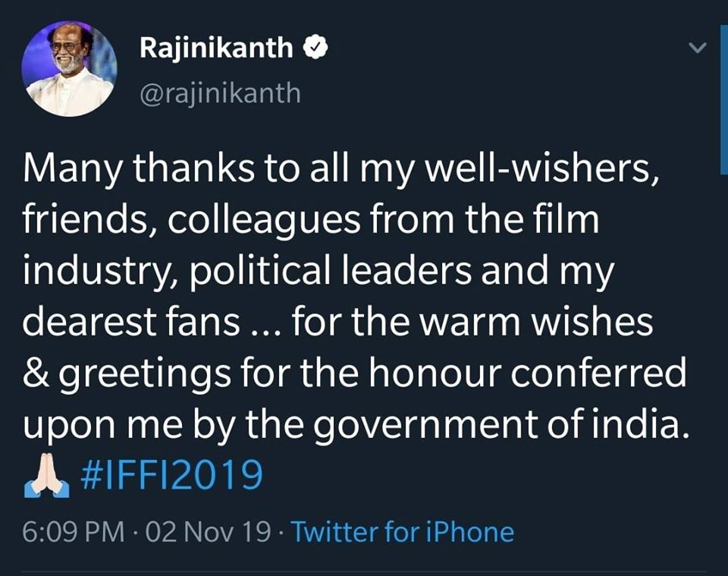Image resolution: width=728 pixels, height=576 pixels.
Task: Click the words 'dearest fans' in tweet
Action: [131, 321]
